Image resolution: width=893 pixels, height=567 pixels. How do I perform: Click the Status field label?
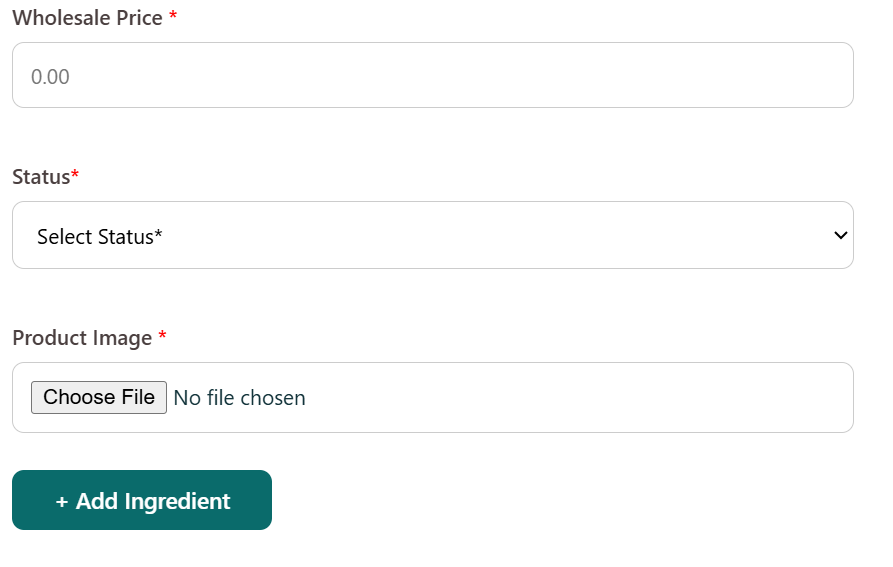click(41, 177)
